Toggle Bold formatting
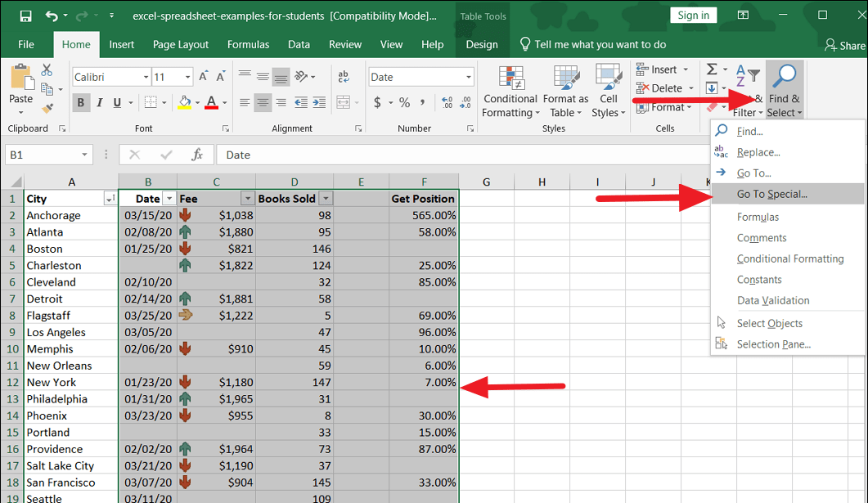Image resolution: width=868 pixels, height=503 pixels. coord(80,102)
